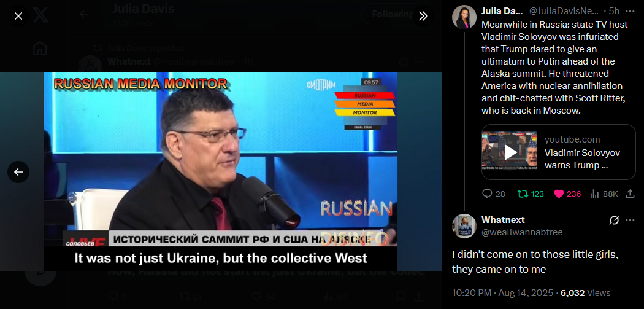Image resolution: width=644 pixels, height=309 pixels.
Task: Click the Scott Ritter video frame
Action: [221, 171]
